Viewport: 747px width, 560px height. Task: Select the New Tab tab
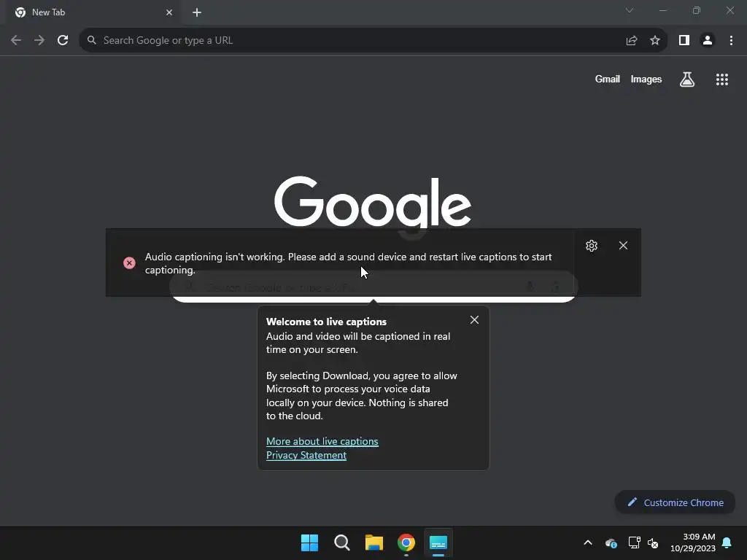tap(93, 12)
